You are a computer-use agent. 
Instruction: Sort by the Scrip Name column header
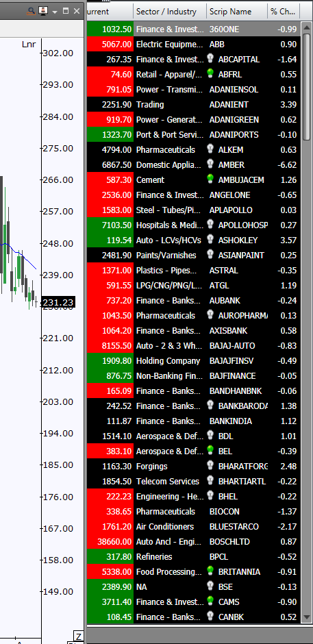tap(236, 12)
